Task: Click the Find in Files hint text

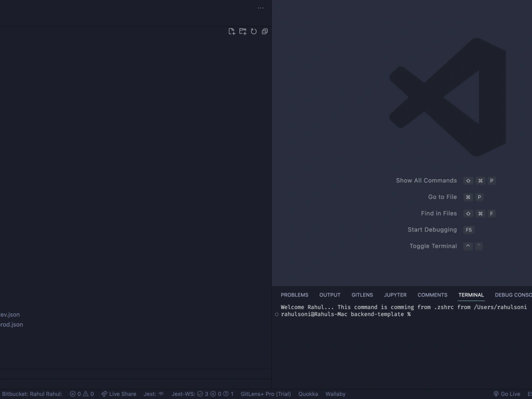Action: [x=439, y=213]
